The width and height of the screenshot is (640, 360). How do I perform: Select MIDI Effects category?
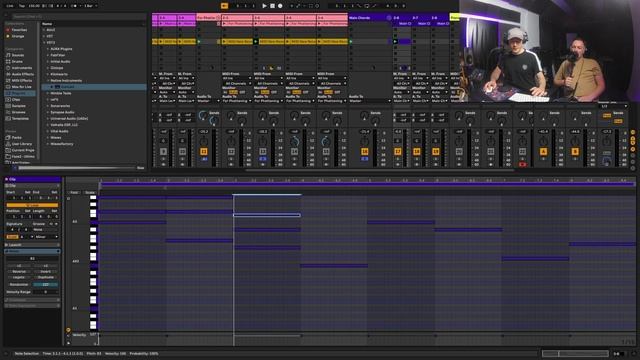(22, 80)
